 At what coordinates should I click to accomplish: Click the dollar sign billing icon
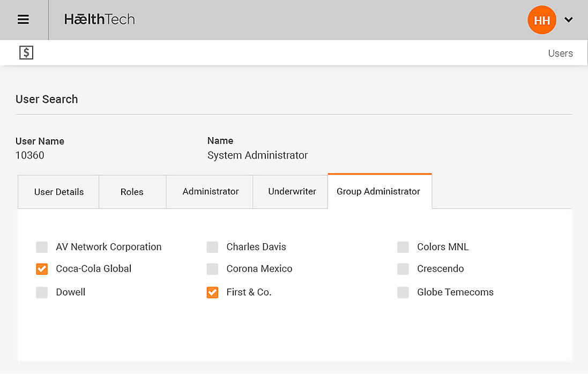(26, 52)
